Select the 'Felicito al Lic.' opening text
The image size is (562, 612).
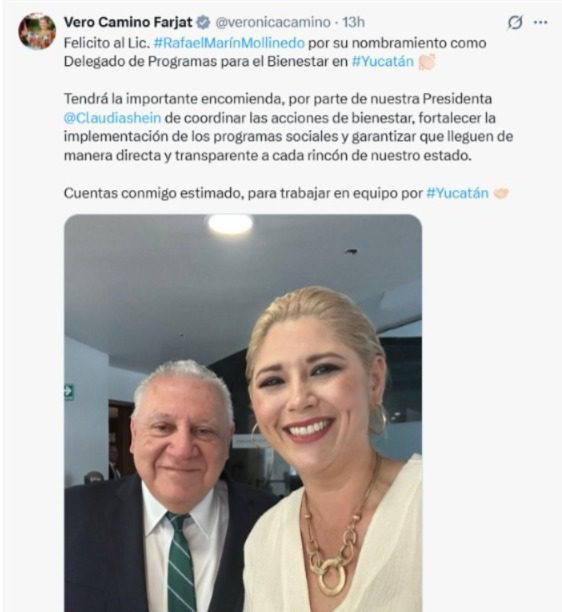(x=107, y=43)
